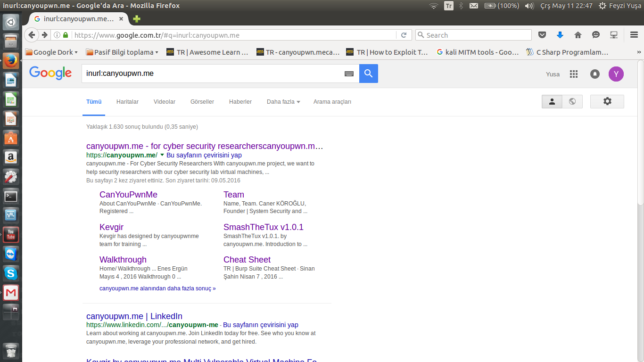Open the green arrow beside canyoupwn.me URL
Viewport: 644px width, 362px height.
[162, 155]
